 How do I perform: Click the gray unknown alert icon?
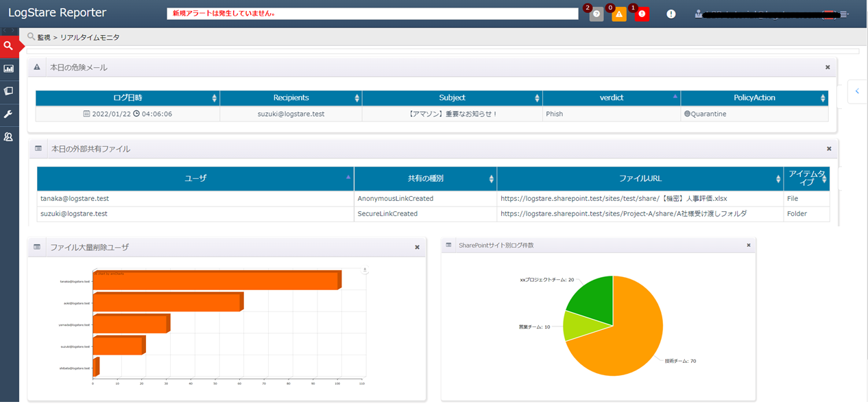click(x=596, y=14)
